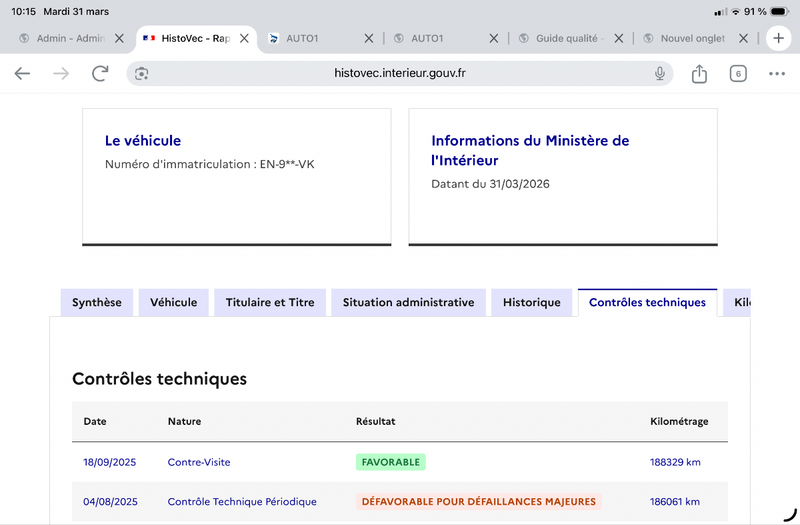Close the Guide qualité browser tab
The image size is (800, 525).
(618, 38)
